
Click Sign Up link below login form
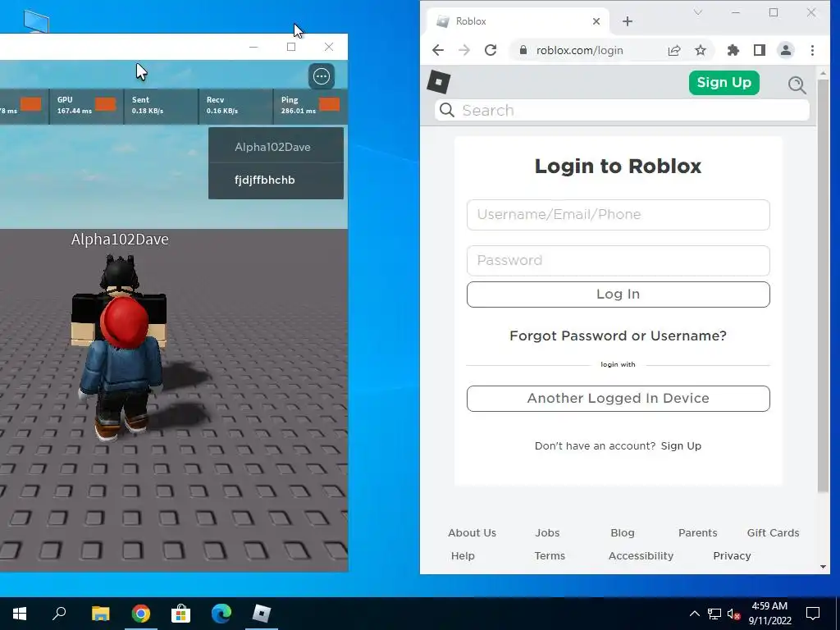(681, 445)
